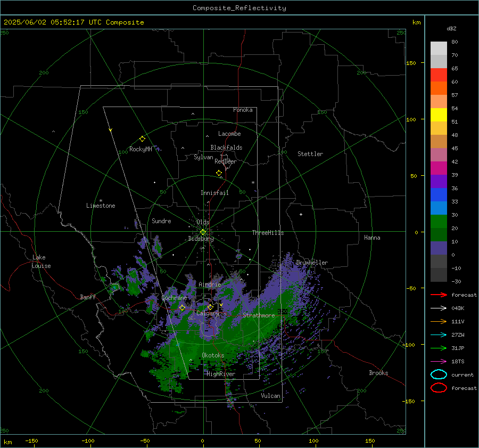The image size is (479, 448).
Task: Click the Lake Louise label
Action: point(41,262)
